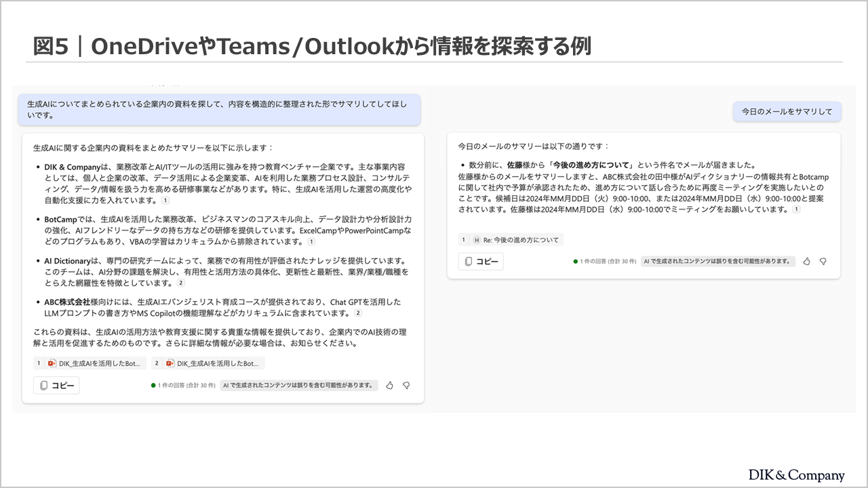Click the copy icon in left Copy button
Image resolution: width=868 pixels, height=488 pixels.
44,386
